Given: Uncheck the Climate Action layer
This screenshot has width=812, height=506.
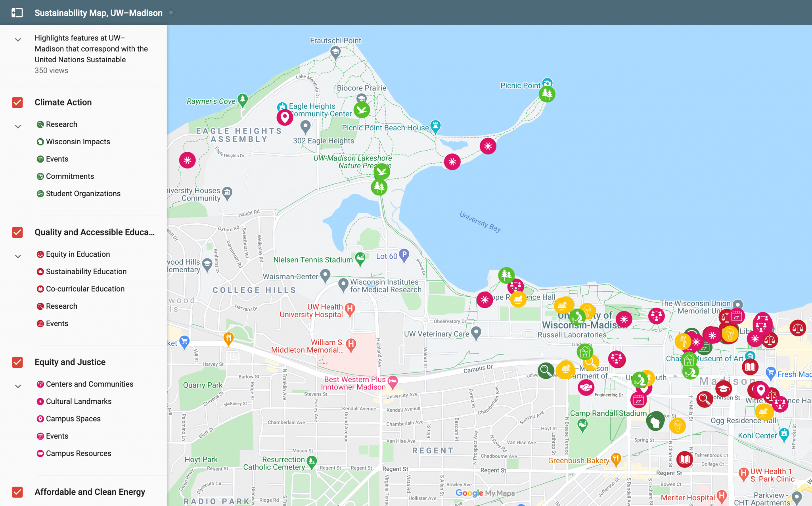Looking at the screenshot, I should click(17, 102).
